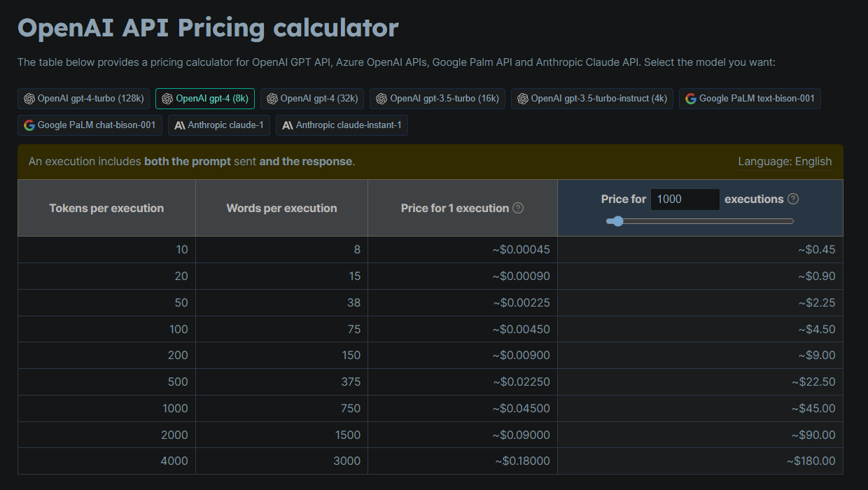Click the Words per execution column header

coord(281,208)
